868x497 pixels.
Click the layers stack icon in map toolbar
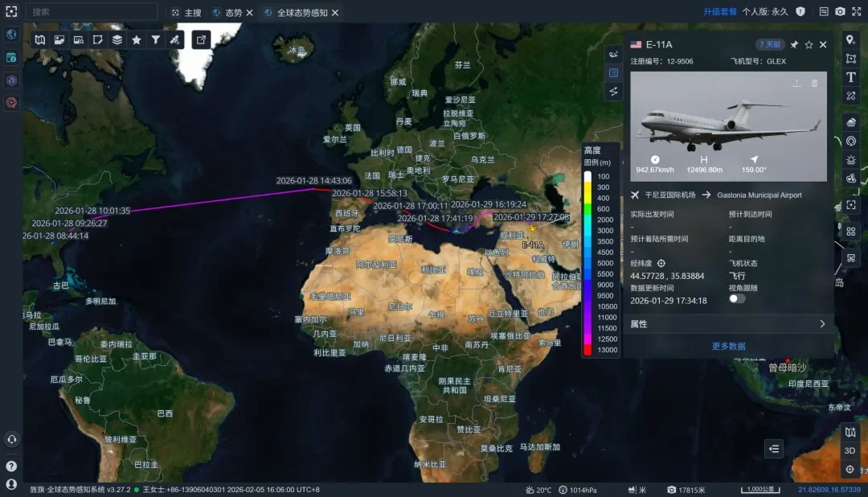click(x=117, y=39)
